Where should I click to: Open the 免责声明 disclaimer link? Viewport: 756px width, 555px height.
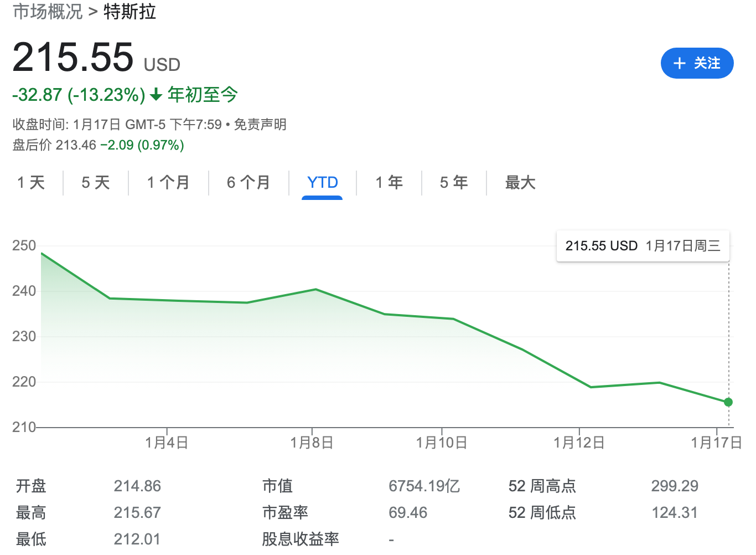pos(260,124)
